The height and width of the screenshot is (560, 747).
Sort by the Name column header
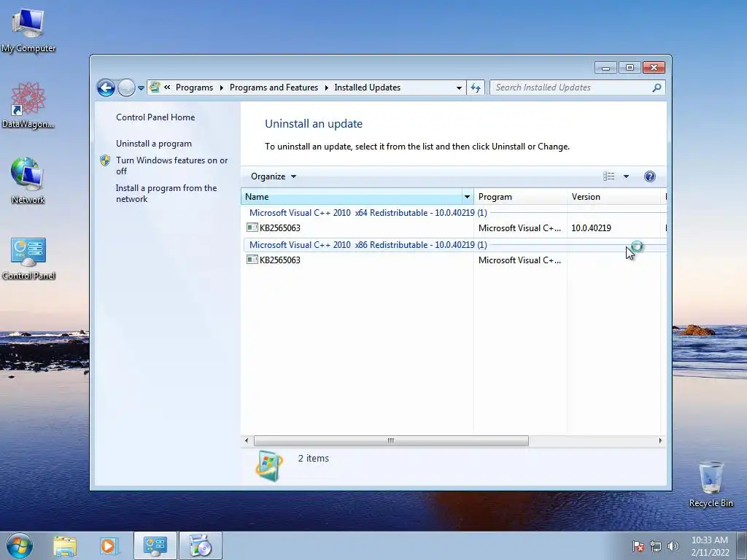[352, 197]
